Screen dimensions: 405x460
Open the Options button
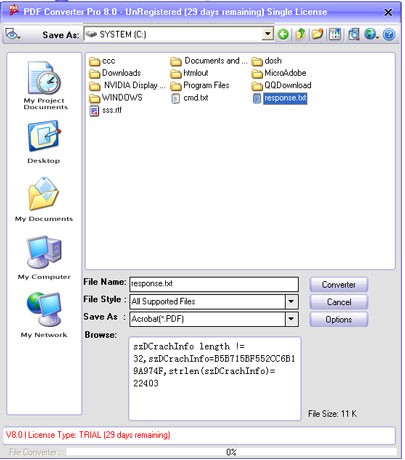[339, 319]
